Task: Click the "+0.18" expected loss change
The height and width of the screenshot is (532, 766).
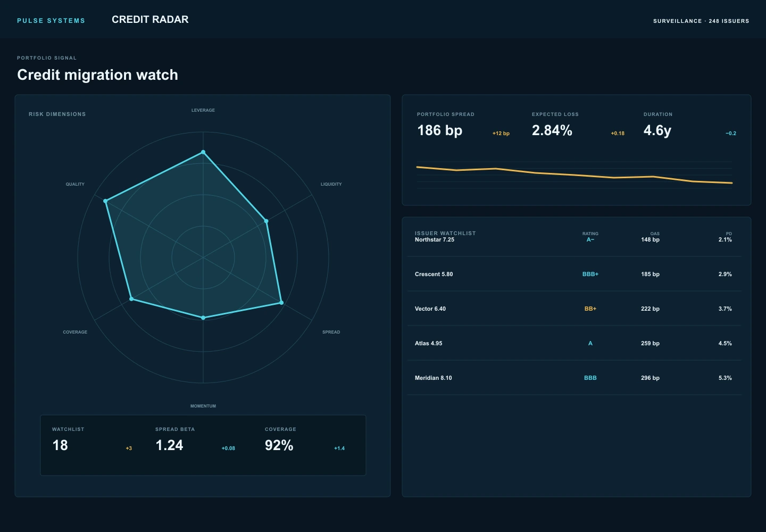Action: tap(618, 134)
